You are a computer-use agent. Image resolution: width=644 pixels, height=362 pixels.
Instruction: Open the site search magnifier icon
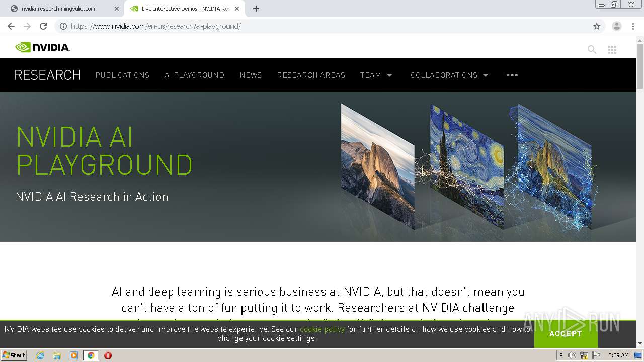point(592,49)
